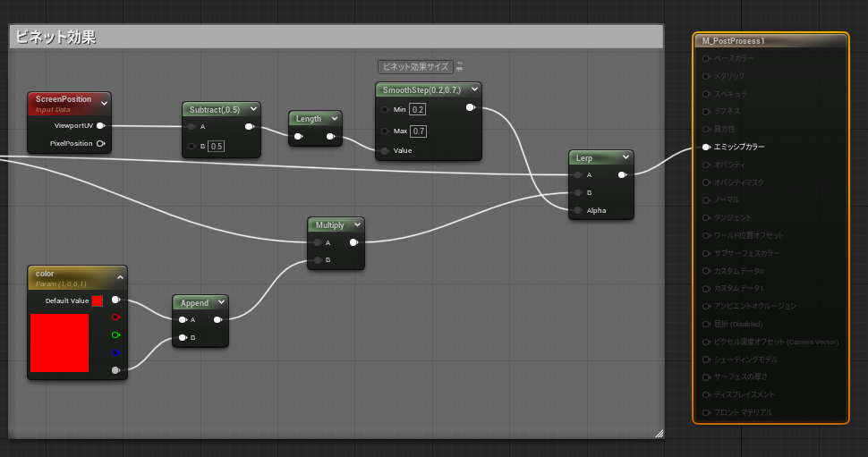The width and height of the screenshot is (868, 457).
Task: Click the メタリック pin on material node
Action: pos(706,76)
